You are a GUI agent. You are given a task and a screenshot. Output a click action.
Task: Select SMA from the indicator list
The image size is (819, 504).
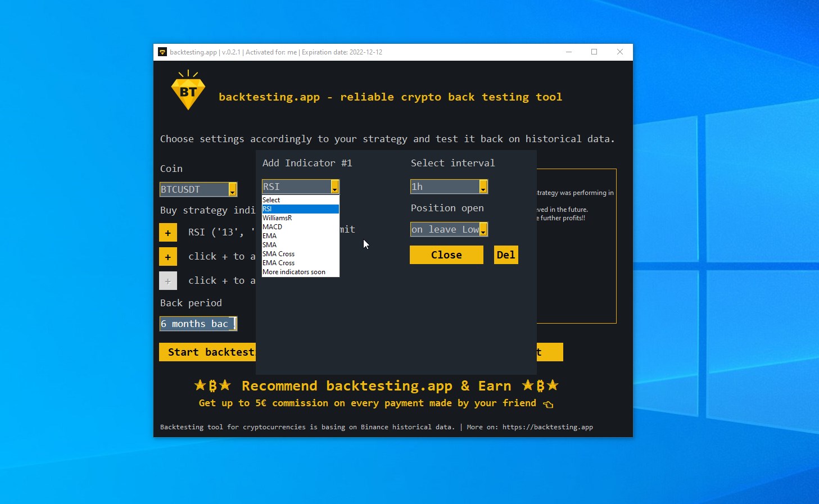301,245
